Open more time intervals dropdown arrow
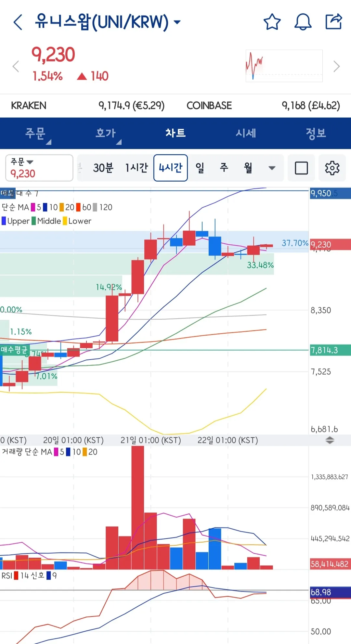 click(x=272, y=168)
